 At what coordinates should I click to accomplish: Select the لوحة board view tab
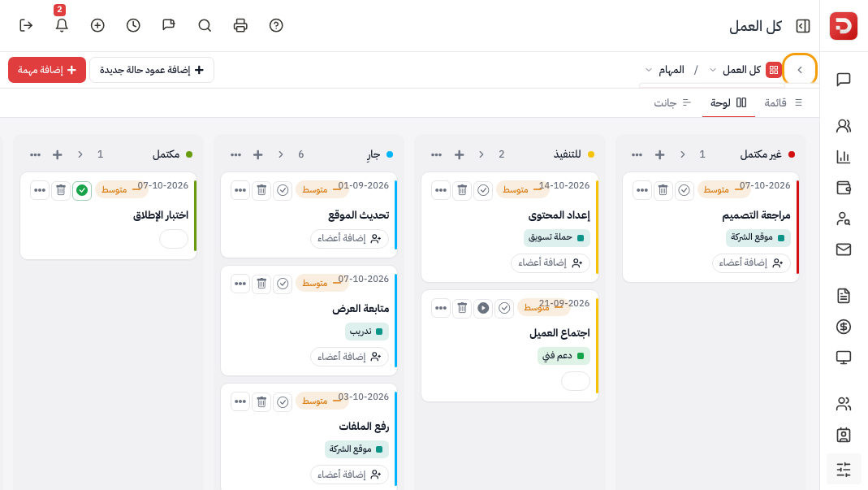pyautogui.click(x=728, y=102)
